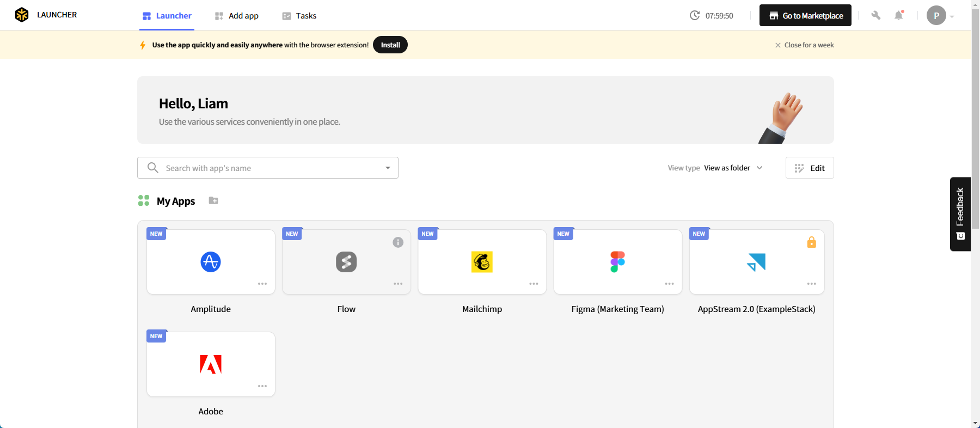This screenshot has height=428, width=980.
Task: Expand the profile dropdown arrow
Action: point(952,16)
